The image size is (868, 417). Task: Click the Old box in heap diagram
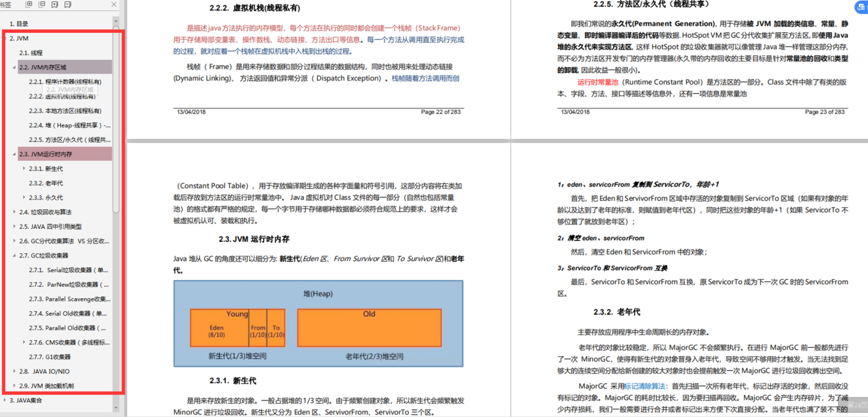[369, 328]
